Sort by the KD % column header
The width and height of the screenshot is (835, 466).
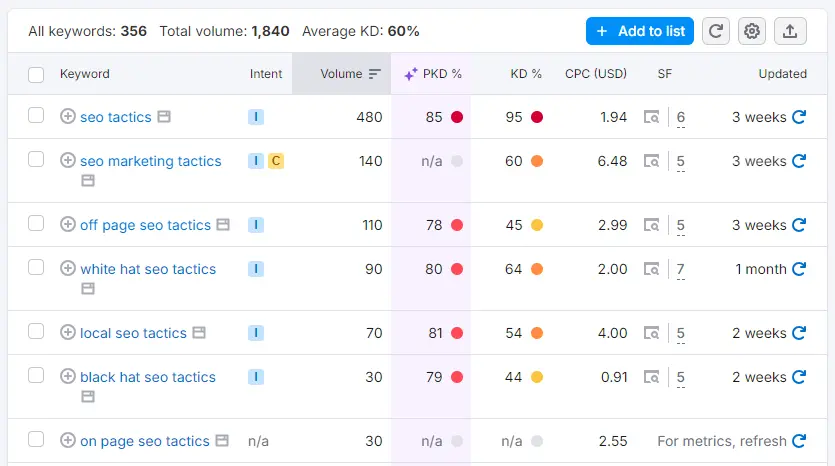pyautogui.click(x=525, y=74)
